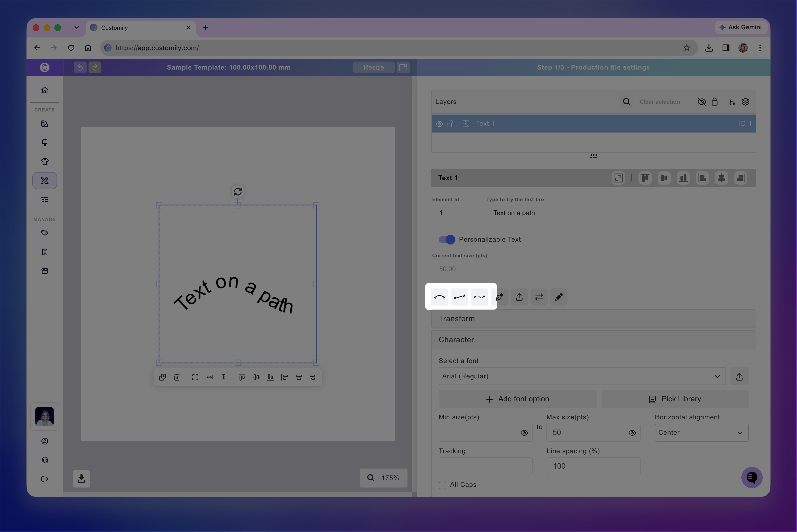Click the 175% zoom control
The height and width of the screenshot is (532, 797).
click(383, 478)
